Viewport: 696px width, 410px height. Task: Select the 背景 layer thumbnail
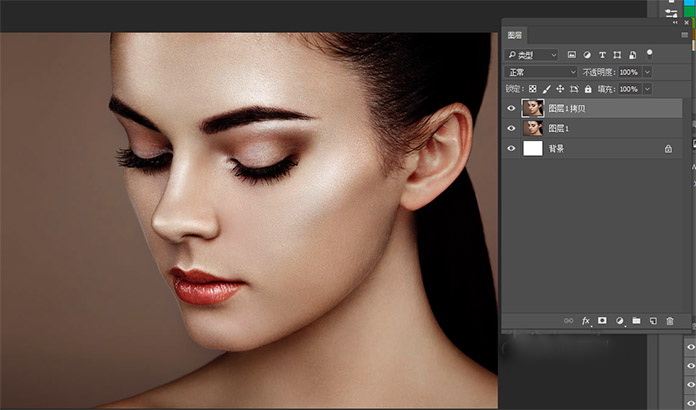click(532, 148)
